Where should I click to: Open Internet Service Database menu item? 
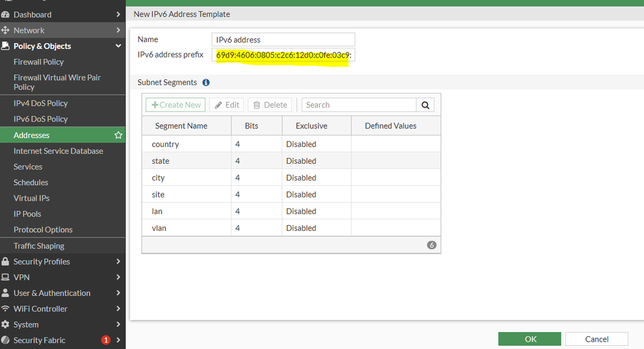[58, 151]
